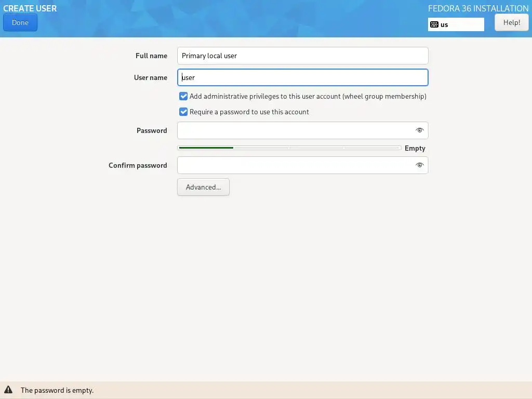
Task: Click the Confirm password field
Action: click(303, 165)
